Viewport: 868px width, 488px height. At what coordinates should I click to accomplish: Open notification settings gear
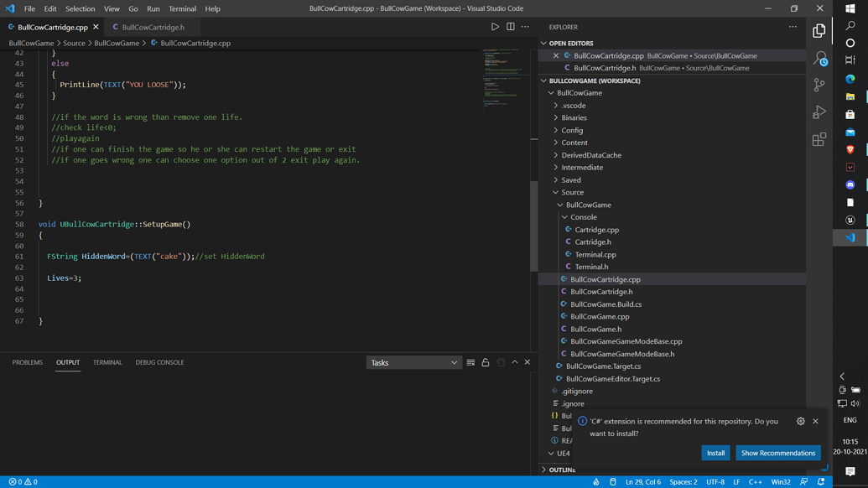coord(800,421)
